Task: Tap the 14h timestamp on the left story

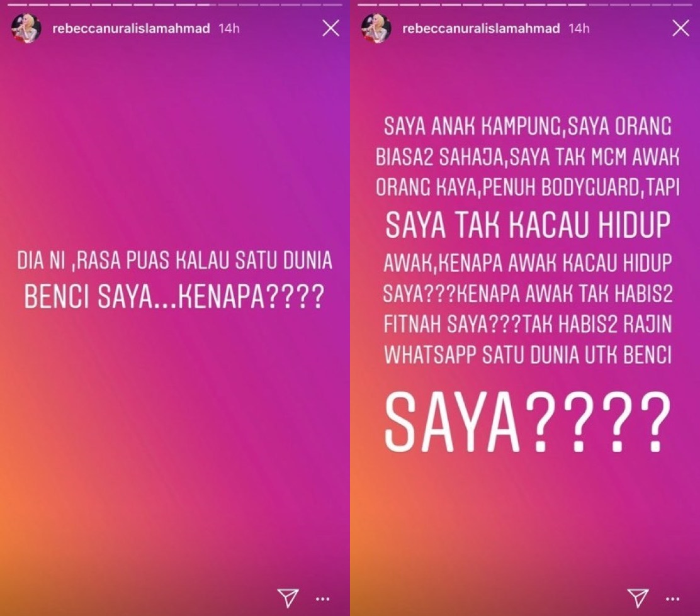Action: coord(229,28)
